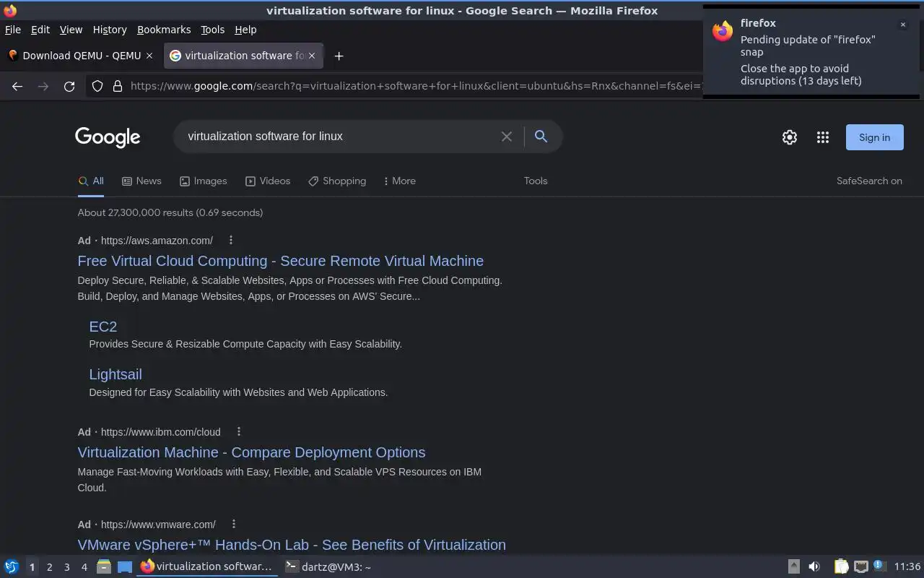The width and height of the screenshot is (924, 578).
Task: Click the network tray icon
Action: (x=860, y=567)
